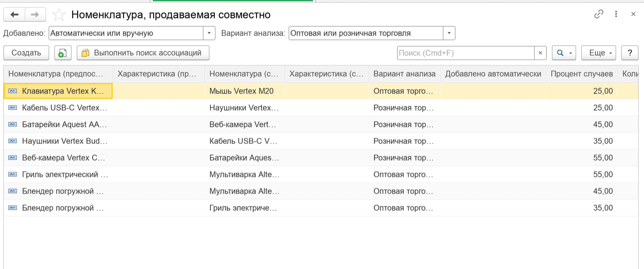The width and height of the screenshot is (644, 269).
Task: Select the Наушники Vertex Bud… cell
Action: point(58,141)
